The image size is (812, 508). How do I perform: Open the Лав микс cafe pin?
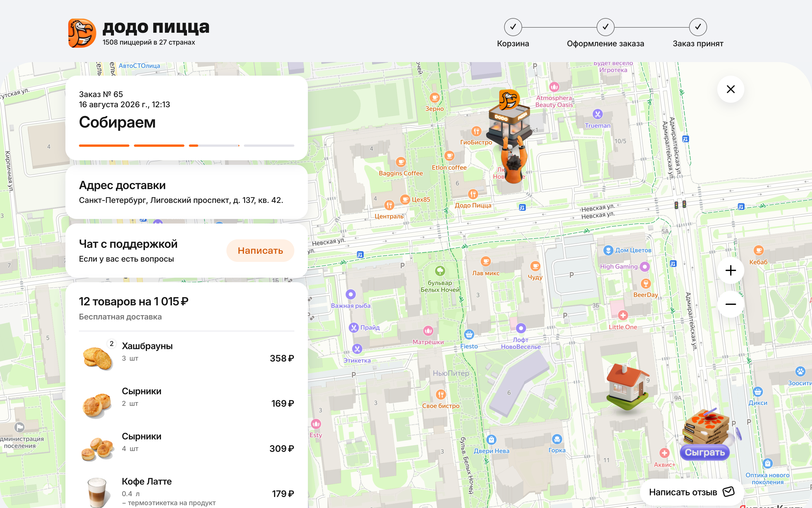(x=486, y=261)
